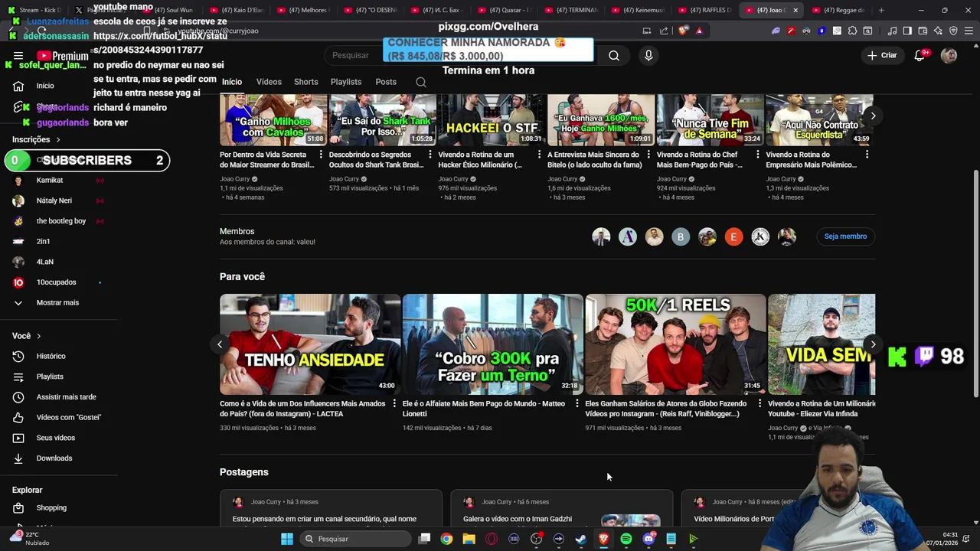Open Brave Shields lion icon in address bar

(x=683, y=31)
